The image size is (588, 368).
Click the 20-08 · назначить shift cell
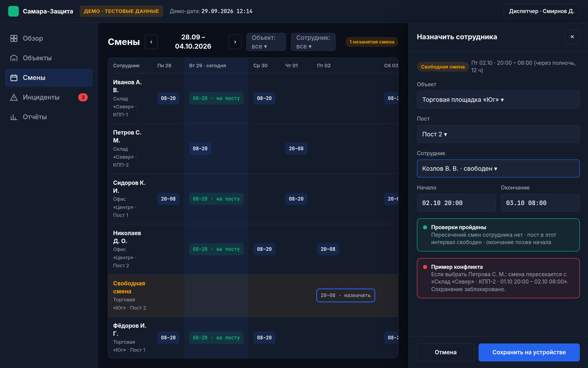pyautogui.click(x=345, y=295)
